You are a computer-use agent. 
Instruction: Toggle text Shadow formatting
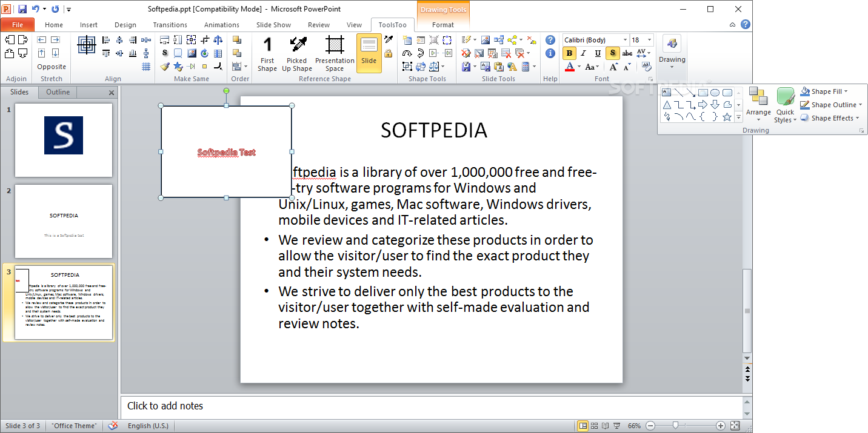(613, 53)
